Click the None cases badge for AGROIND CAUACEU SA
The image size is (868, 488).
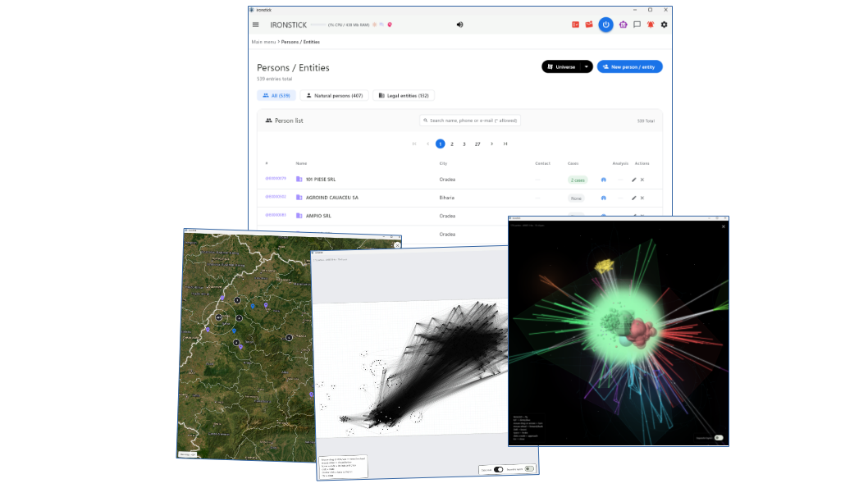pyautogui.click(x=576, y=198)
